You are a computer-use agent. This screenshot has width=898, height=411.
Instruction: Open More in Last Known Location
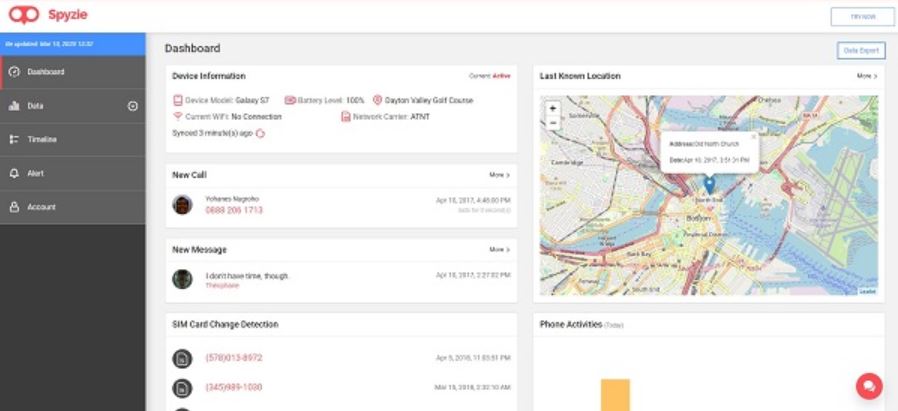click(867, 76)
